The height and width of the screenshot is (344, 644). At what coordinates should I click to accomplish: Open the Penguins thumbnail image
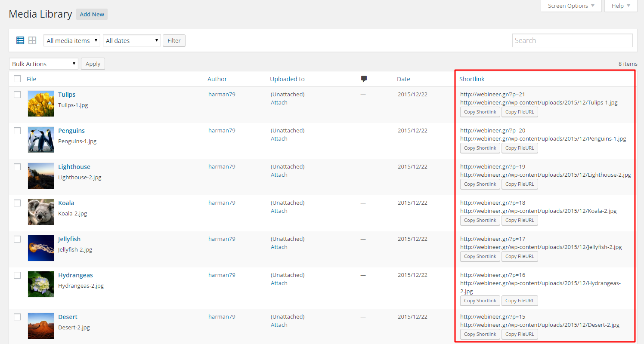(x=41, y=140)
